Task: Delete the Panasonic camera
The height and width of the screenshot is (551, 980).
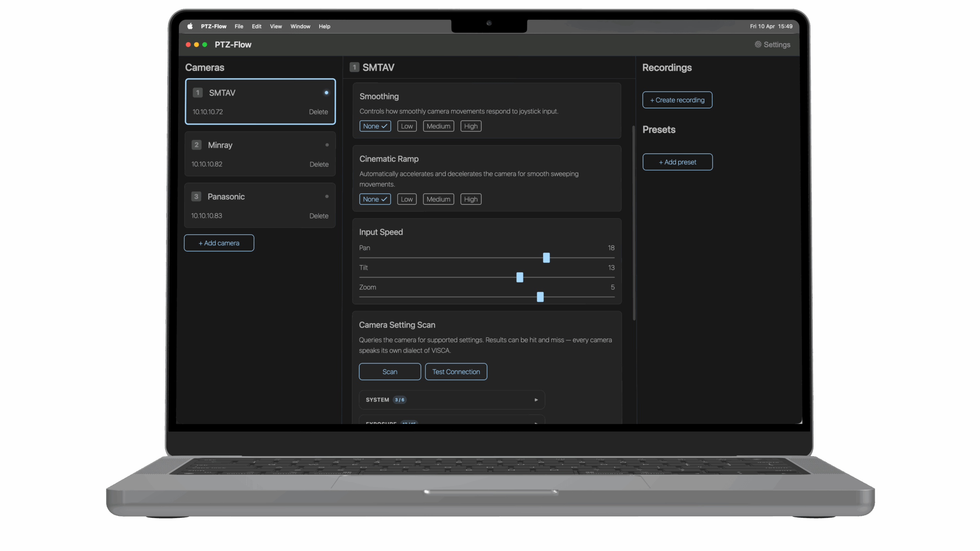Action: (318, 216)
